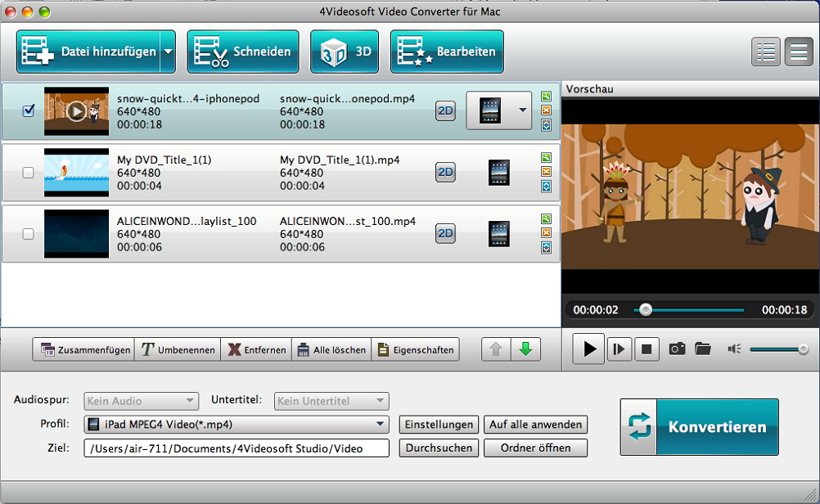Screen dimensions: 820x504
Task: Adjust the volume slider
Action: pos(779,349)
